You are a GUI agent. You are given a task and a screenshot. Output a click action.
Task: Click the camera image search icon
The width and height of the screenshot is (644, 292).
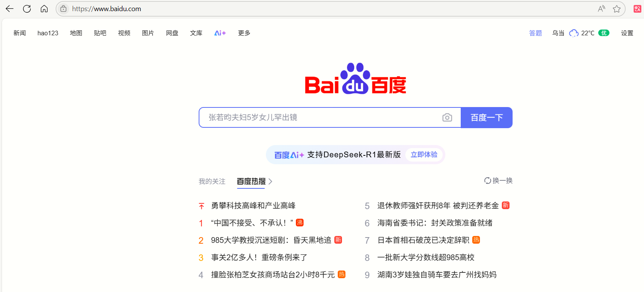tap(447, 117)
